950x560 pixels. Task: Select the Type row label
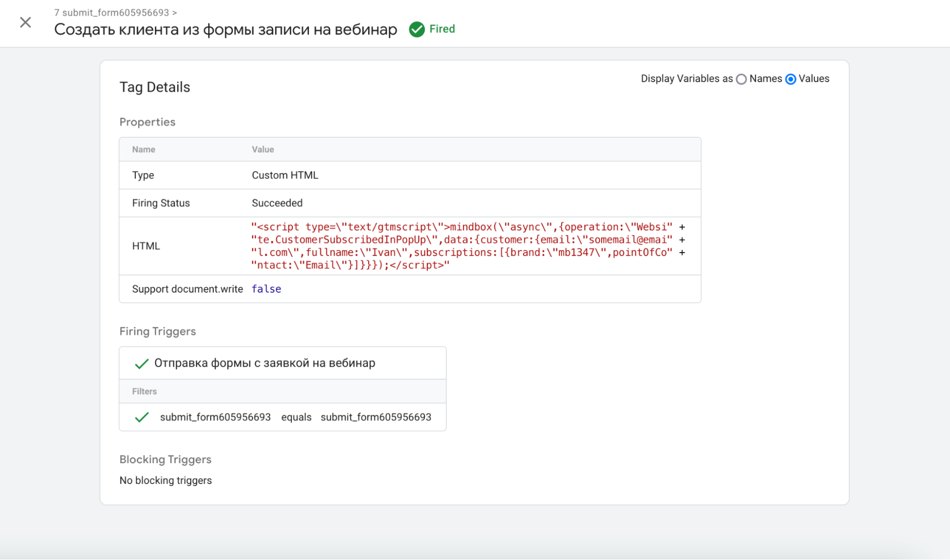click(143, 175)
